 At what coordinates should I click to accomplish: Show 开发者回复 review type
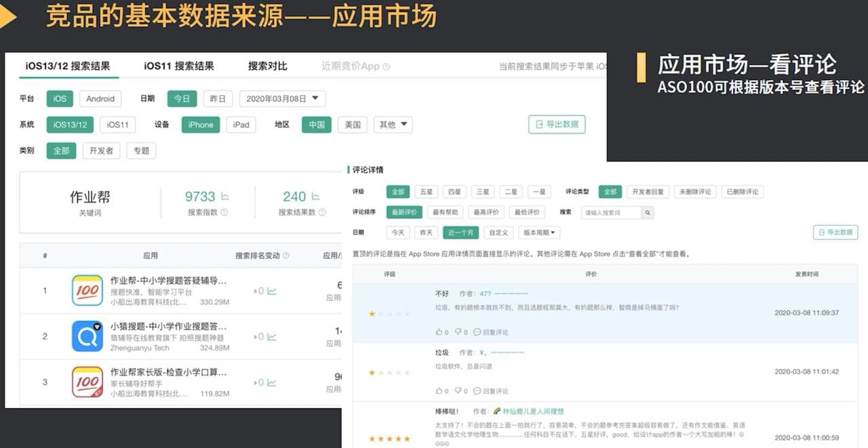pos(648,192)
